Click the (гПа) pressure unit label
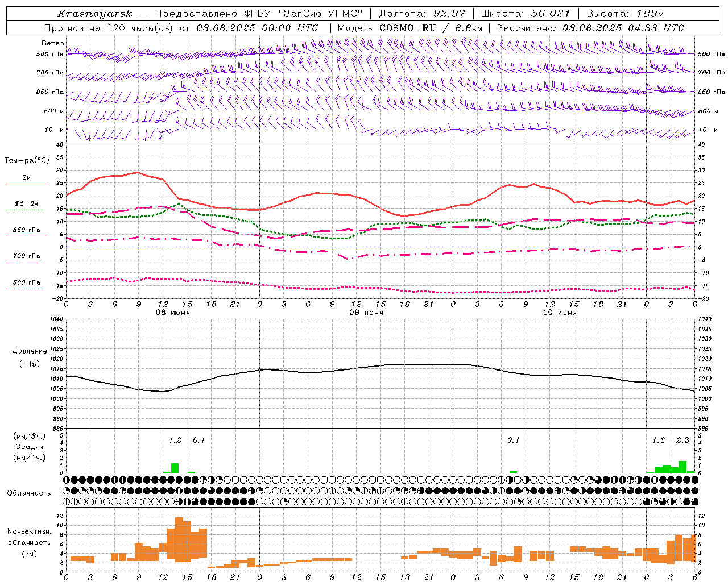Screen dimensions: 728x582 tap(30, 364)
